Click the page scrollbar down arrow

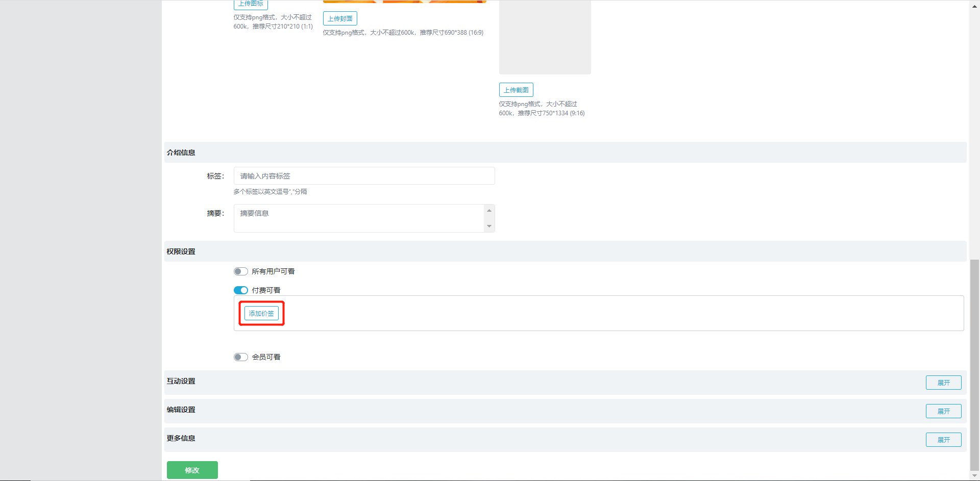pyautogui.click(x=974, y=476)
